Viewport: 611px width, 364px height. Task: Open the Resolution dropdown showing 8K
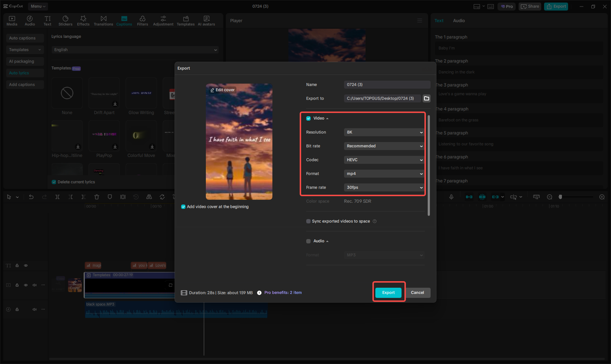point(384,132)
